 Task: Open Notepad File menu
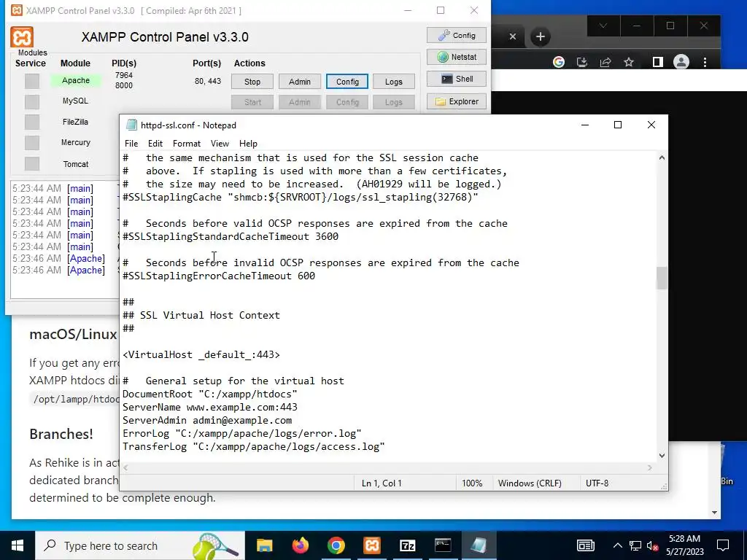pos(131,144)
